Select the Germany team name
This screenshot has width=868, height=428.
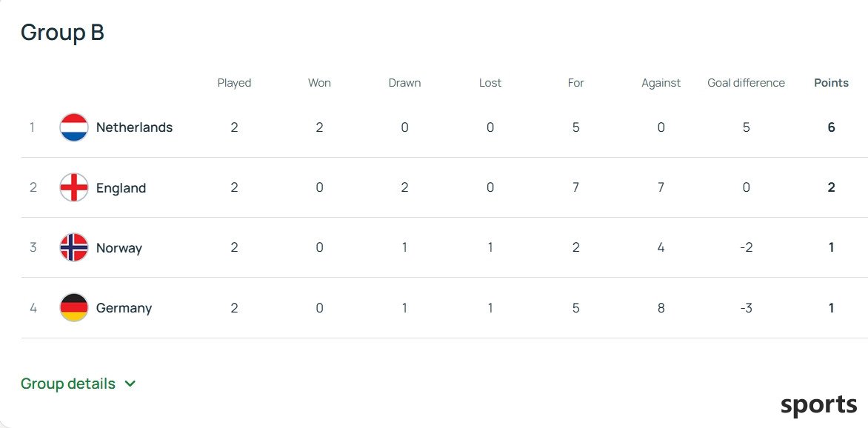(x=124, y=308)
